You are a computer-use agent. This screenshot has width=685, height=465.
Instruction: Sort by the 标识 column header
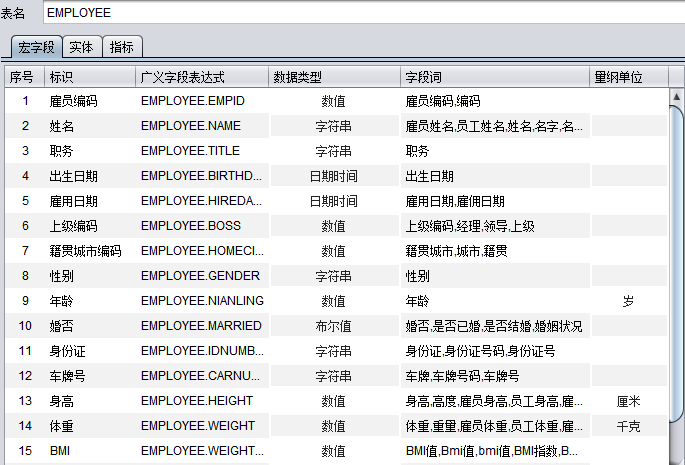click(x=89, y=77)
